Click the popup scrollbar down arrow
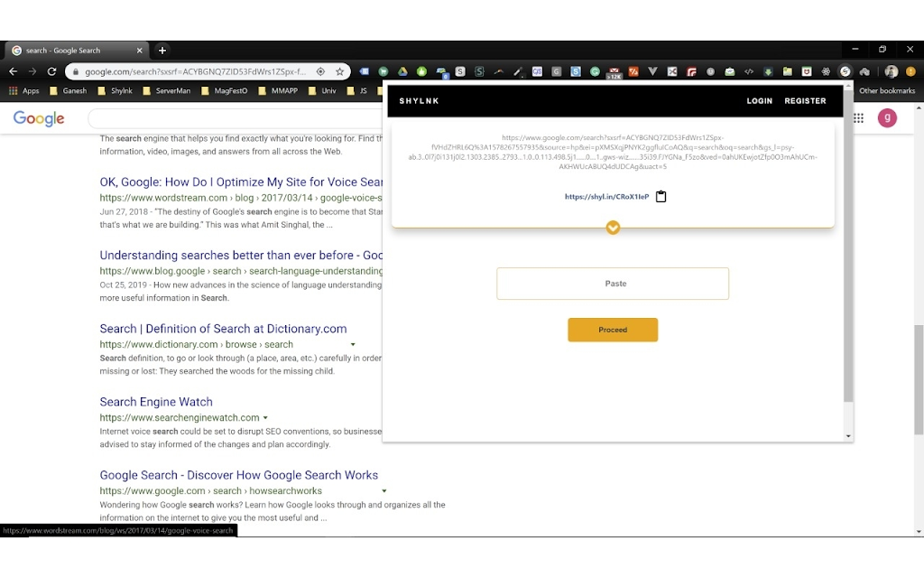The height and width of the screenshot is (578, 924). pos(848,436)
